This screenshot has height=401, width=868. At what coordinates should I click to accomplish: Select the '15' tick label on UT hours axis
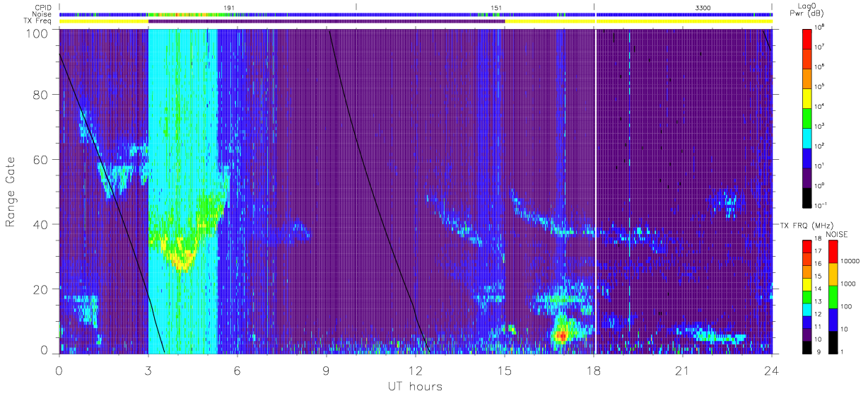point(505,371)
